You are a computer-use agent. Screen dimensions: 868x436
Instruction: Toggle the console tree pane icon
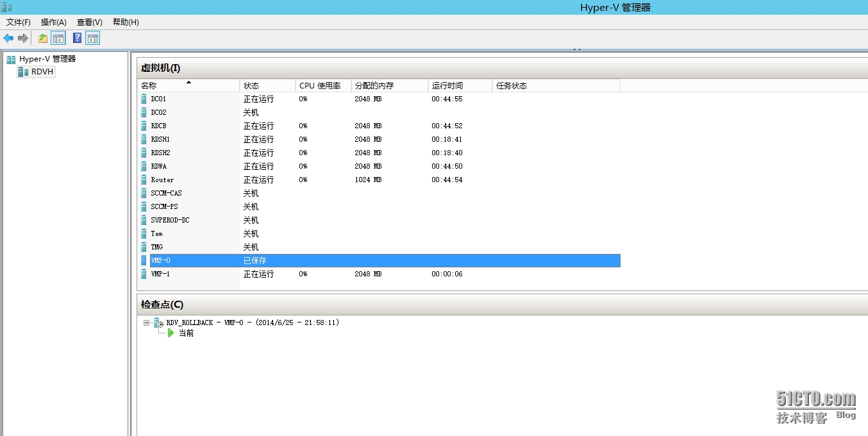click(58, 38)
